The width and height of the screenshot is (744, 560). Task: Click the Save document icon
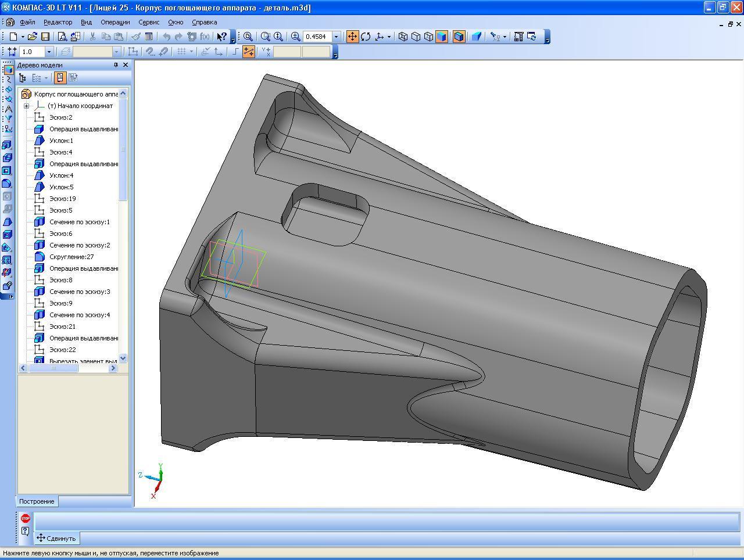coord(45,37)
